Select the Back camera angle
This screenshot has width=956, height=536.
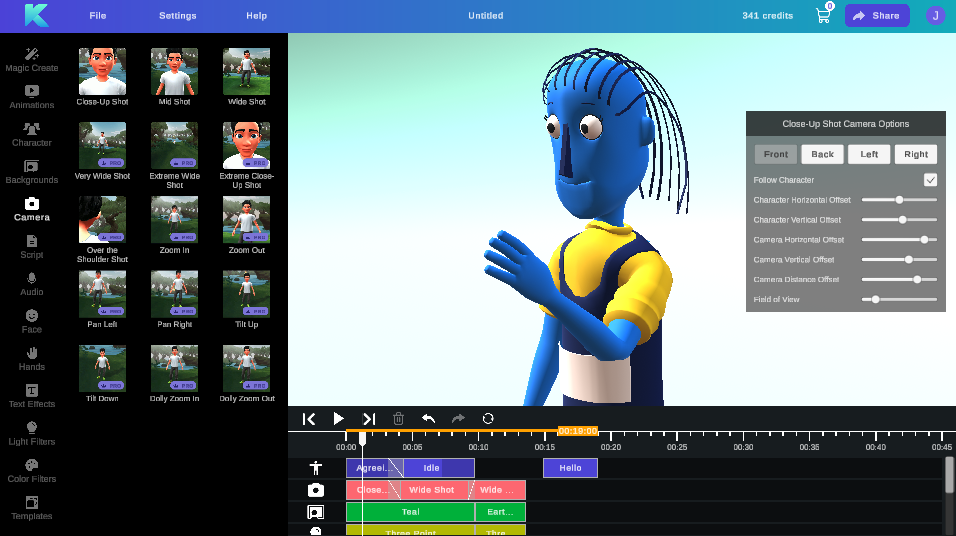pos(822,154)
